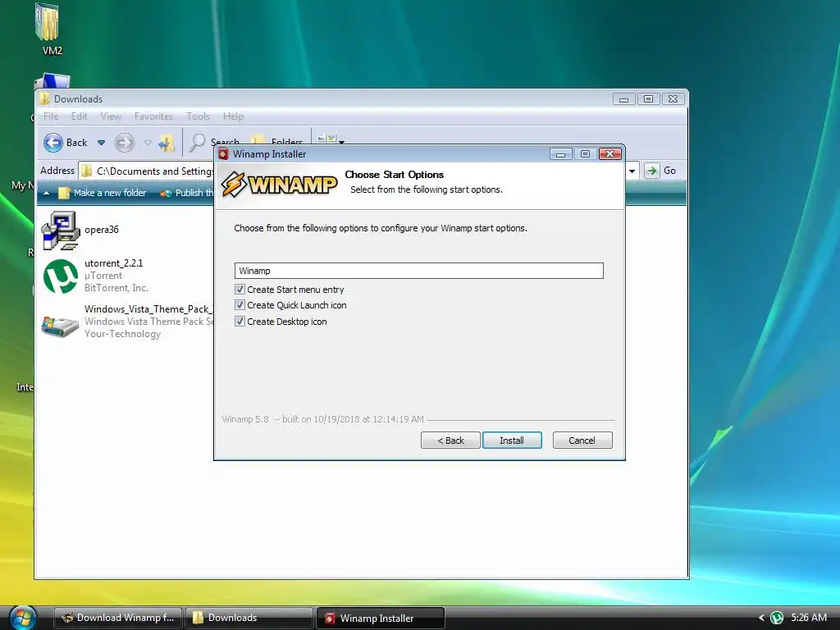
Task: Click the Go button next to Address bar
Action: pyautogui.click(x=660, y=171)
